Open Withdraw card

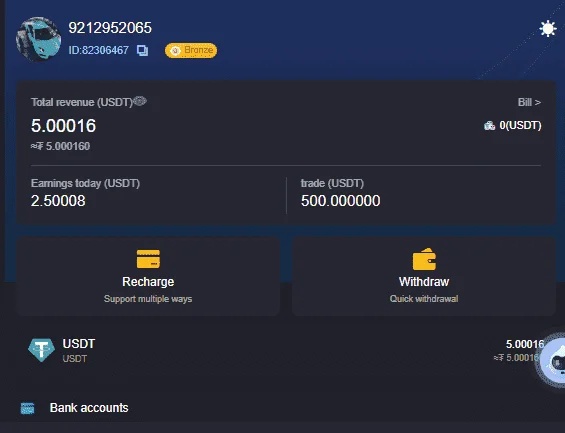coord(424,276)
